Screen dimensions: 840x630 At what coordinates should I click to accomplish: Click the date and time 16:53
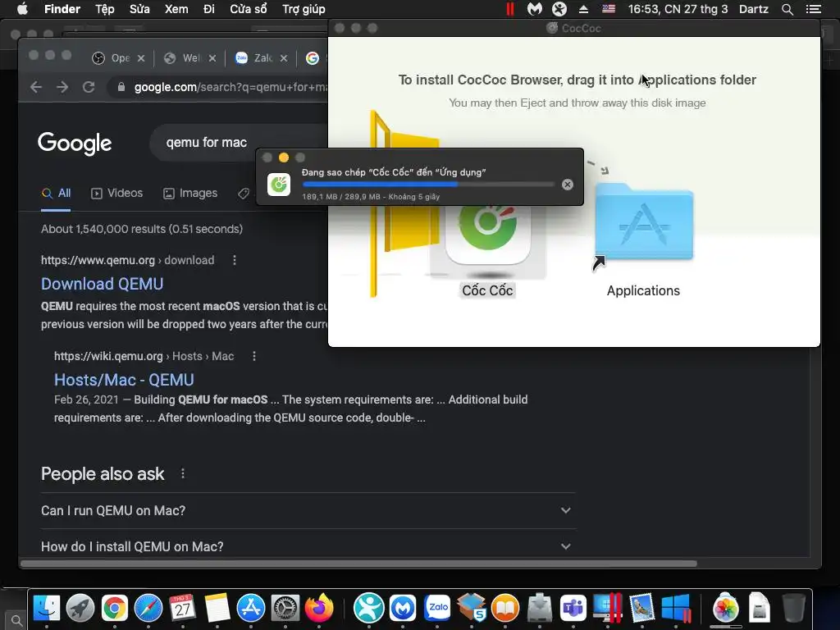click(x=678, y=9)
